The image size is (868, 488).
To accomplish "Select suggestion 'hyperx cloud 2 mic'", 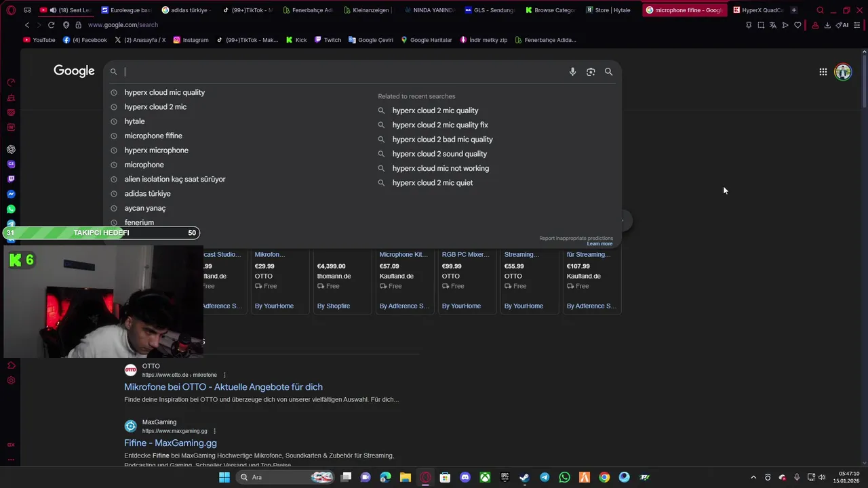I will tap(155, 107).
